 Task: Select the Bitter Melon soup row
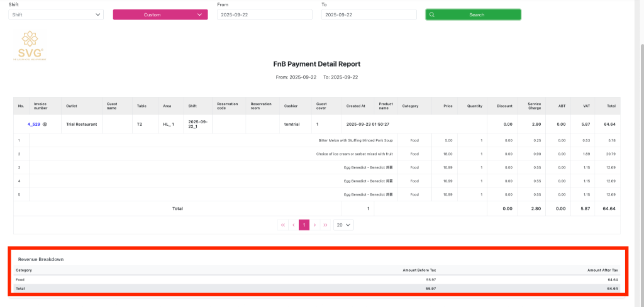(x=355, y=140)
